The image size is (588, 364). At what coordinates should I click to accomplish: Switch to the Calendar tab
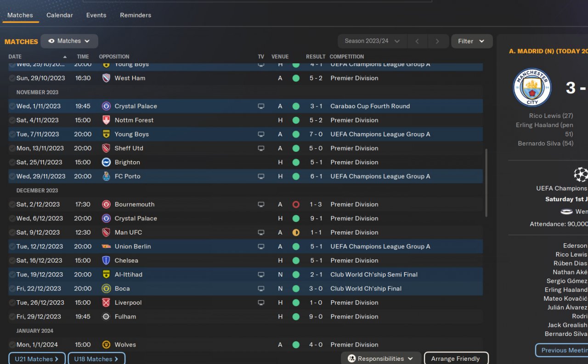coord(60,15)
